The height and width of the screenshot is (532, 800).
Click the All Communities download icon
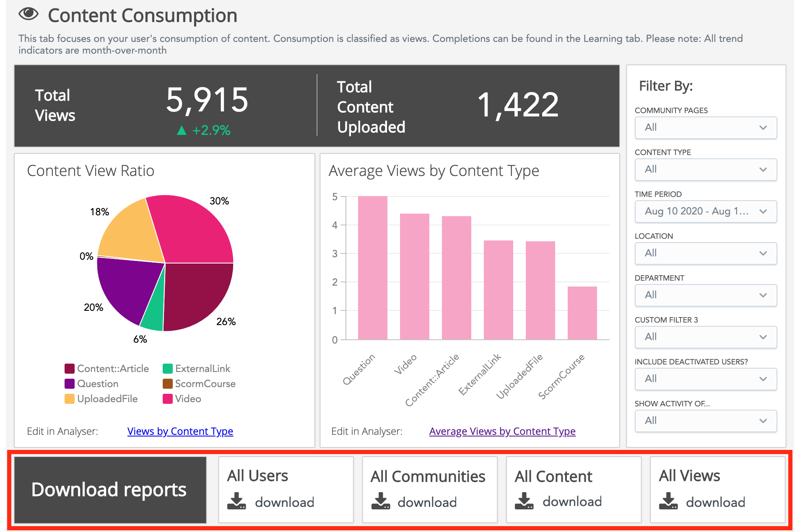point(380,501)
